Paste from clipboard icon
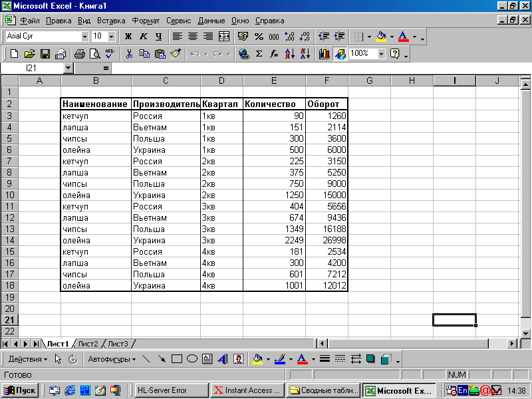Screen dimensions: 532x399 tap(160, 54)
